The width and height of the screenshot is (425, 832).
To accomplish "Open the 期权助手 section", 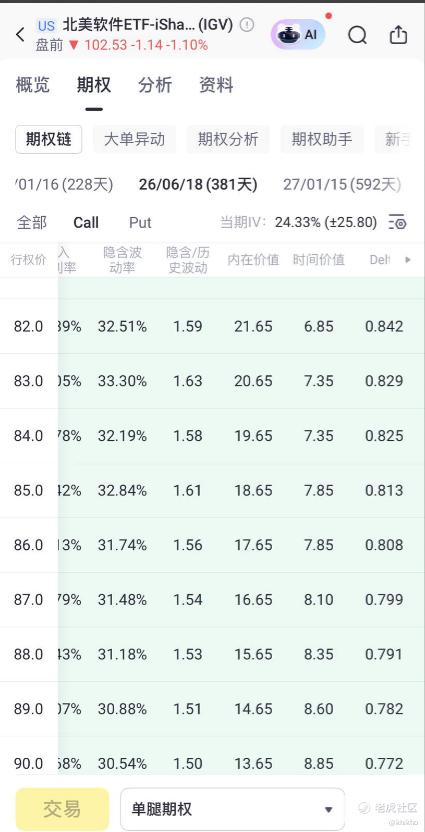I will 322,140.
